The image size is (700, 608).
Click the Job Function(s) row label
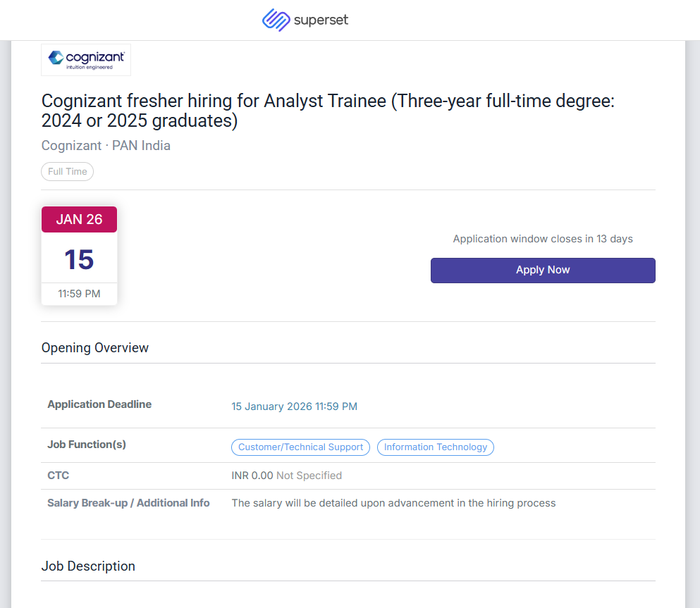(87, 445)
